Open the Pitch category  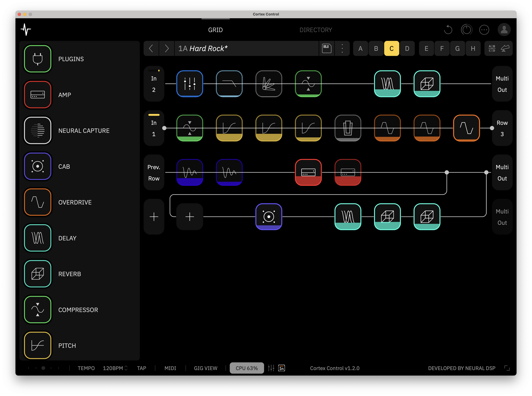(x=37, y=346)
